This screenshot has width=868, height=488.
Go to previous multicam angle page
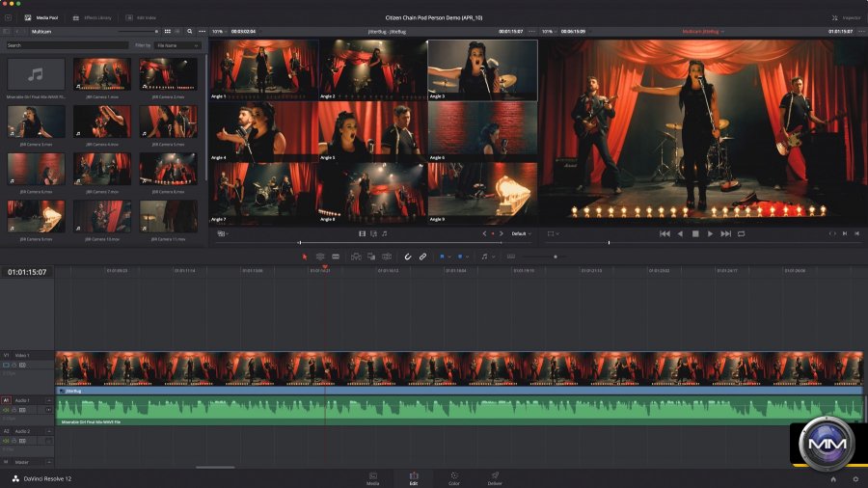coord(484,234)
